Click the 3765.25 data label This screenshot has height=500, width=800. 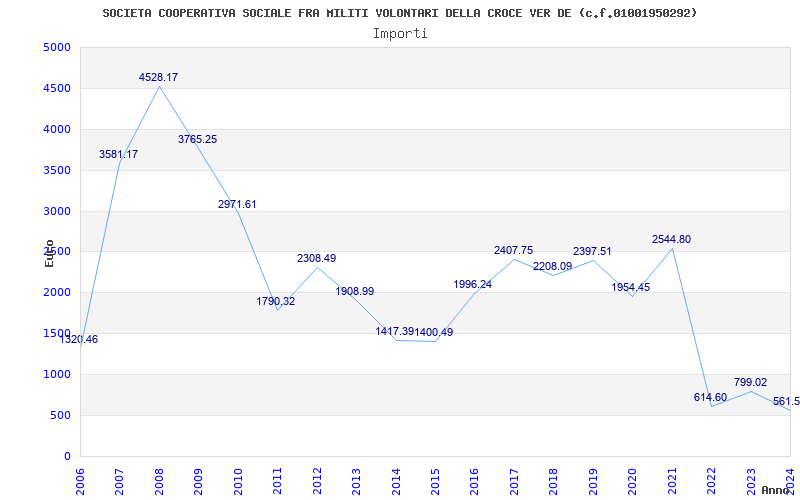tap(197, 139)
